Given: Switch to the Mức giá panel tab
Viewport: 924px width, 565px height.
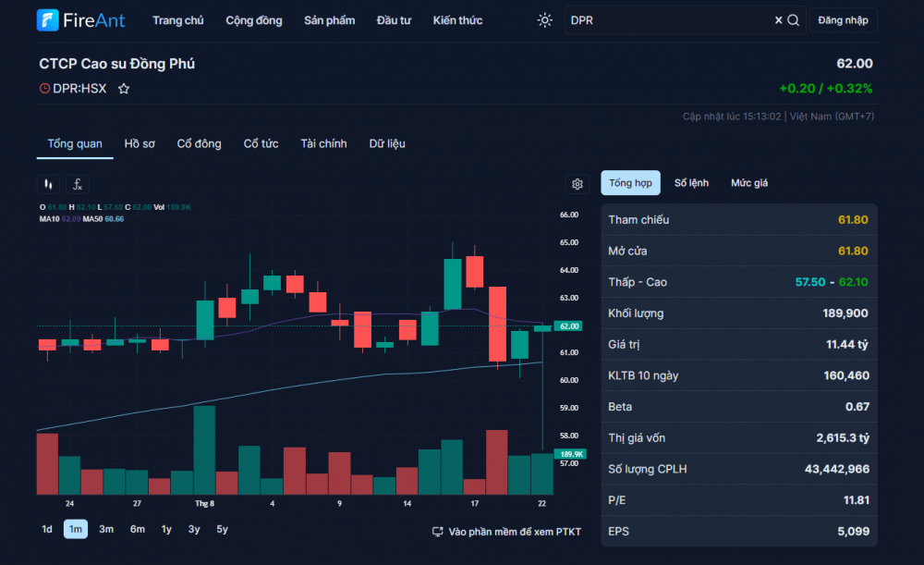Looking at the screenshot, I should [749, 183].
